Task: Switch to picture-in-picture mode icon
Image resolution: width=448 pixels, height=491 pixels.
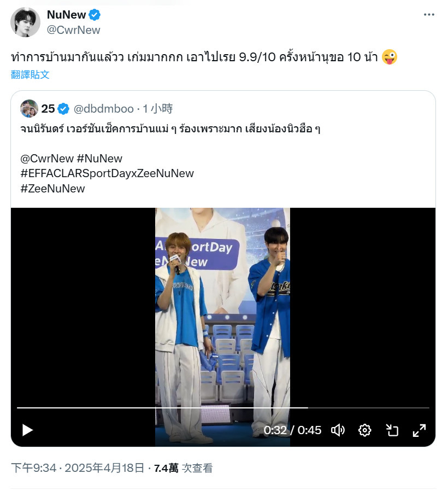Action: [x=392, y=430]
